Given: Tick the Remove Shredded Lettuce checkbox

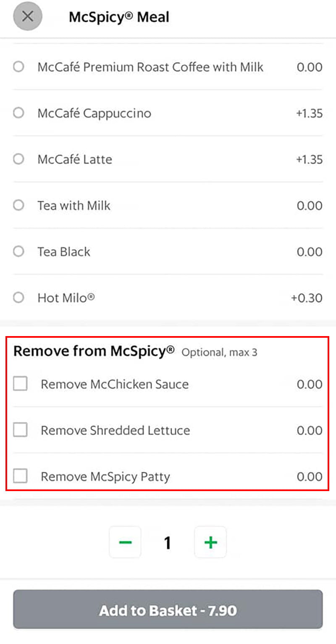Looking at the screenshot, I should tap(20, 430).
